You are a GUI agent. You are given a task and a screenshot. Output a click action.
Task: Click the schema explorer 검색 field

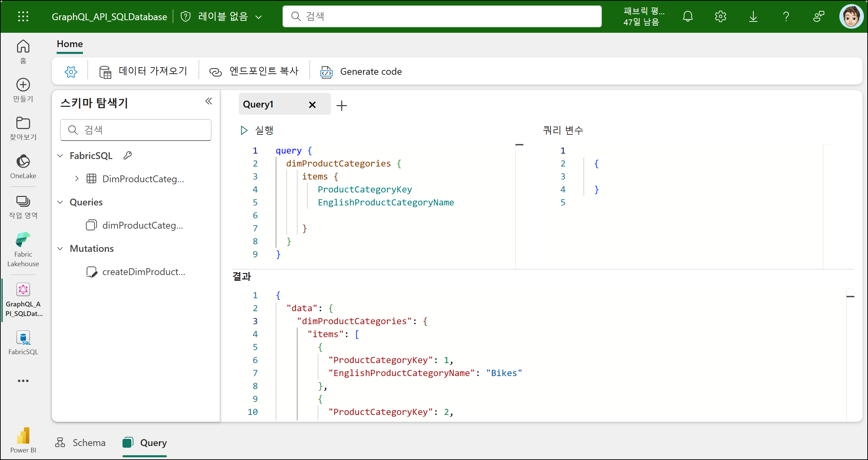[136, 130]
